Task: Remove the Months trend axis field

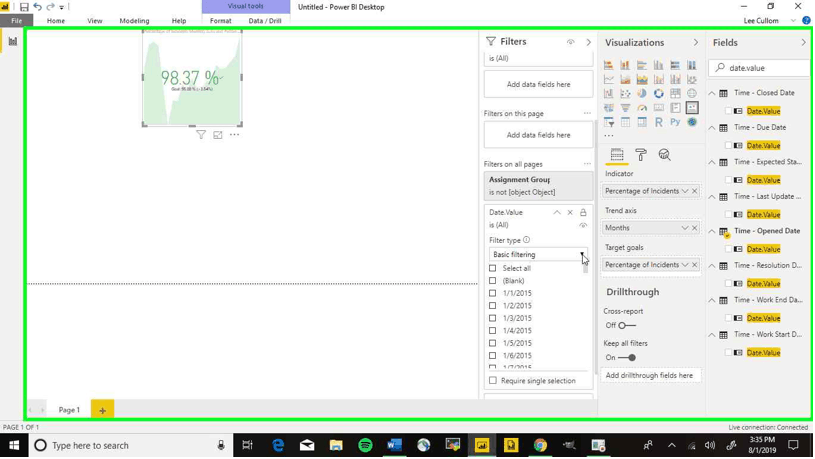Action: [694, 228]
